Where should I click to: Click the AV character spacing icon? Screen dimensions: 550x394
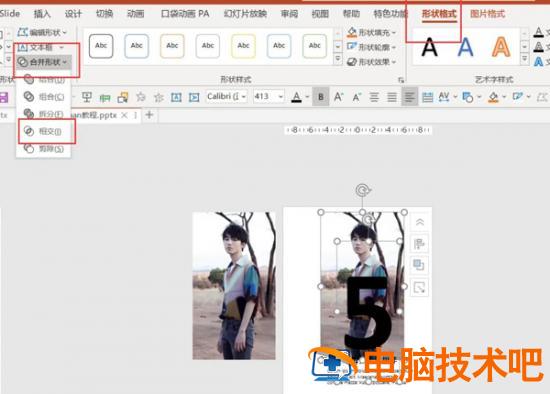[444, 97]
